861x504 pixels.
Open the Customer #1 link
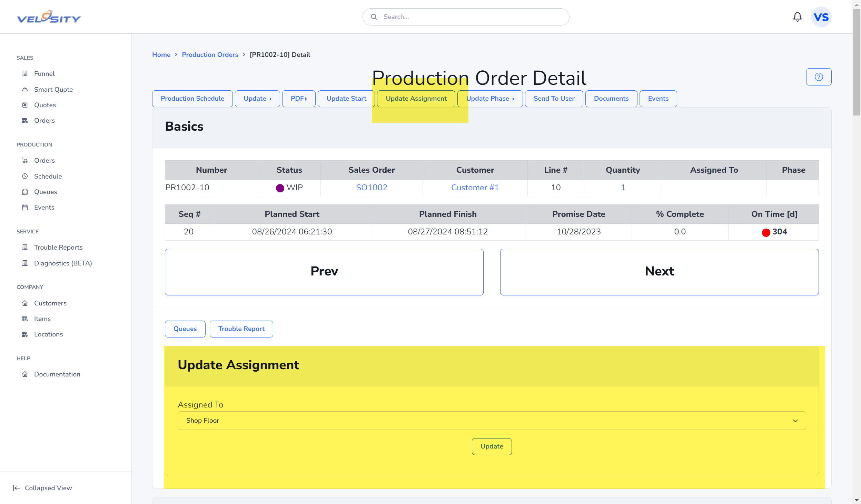click(475, 188)
